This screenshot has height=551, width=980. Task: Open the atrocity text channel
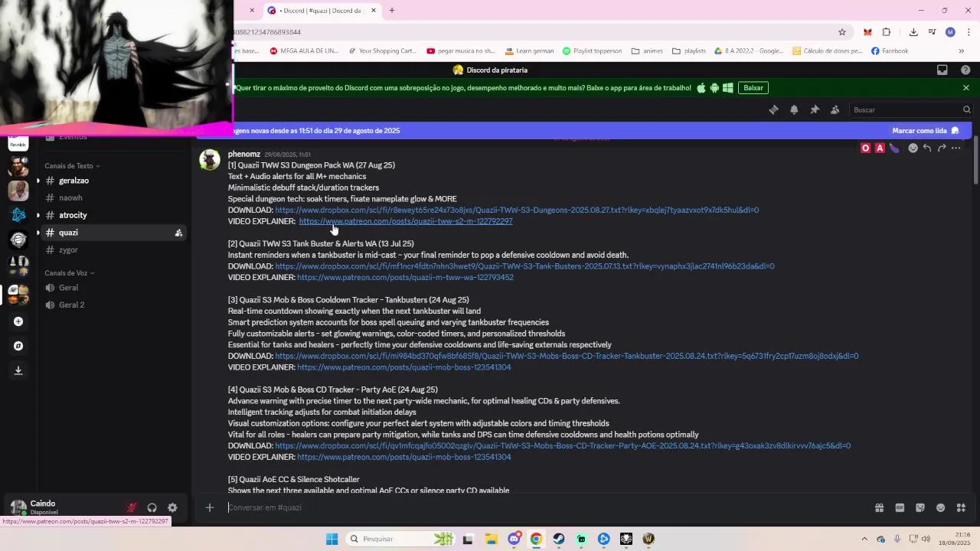(113, 215)
